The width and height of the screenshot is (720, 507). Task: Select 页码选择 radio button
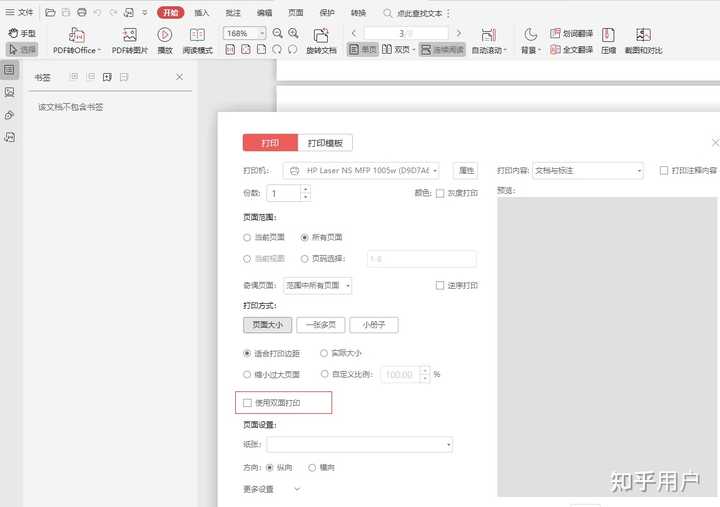click(304, 259)
